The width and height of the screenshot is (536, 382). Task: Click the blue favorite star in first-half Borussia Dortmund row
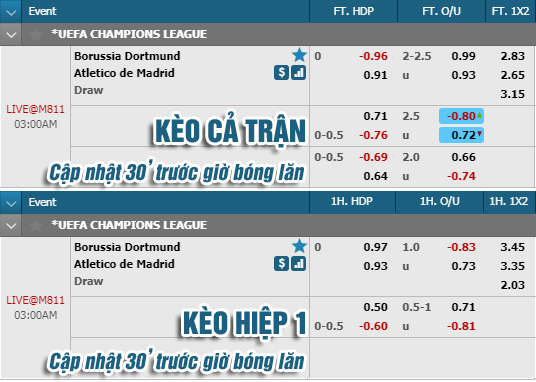pyautogui.click(x=299, y=246)
